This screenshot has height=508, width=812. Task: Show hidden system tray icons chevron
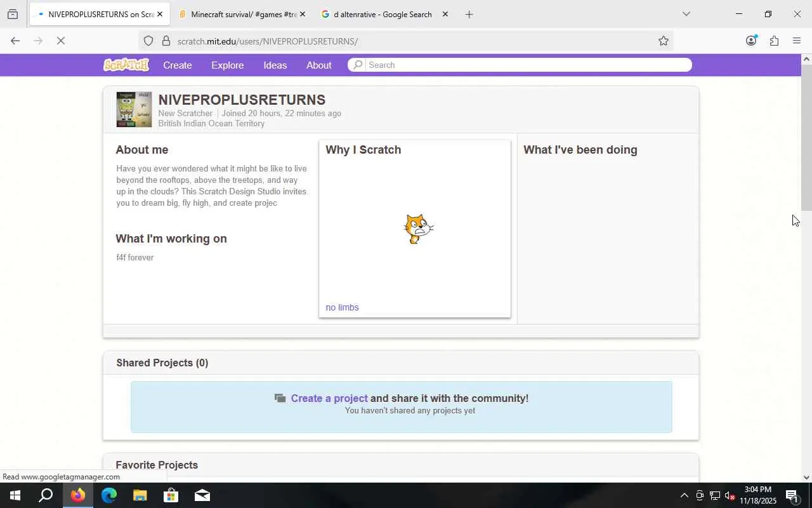(684, 495)
